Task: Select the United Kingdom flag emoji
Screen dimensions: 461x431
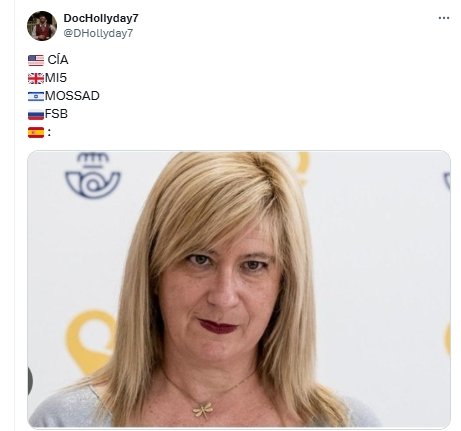Action: point(36,78)
